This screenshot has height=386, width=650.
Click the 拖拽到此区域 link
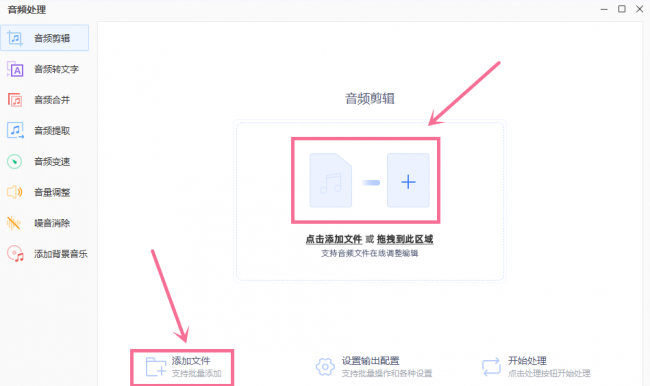pyautogui.click(x=405, y=239)
